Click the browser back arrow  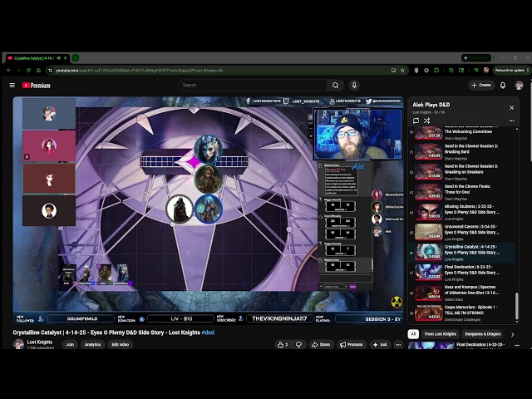coord(9,70)
